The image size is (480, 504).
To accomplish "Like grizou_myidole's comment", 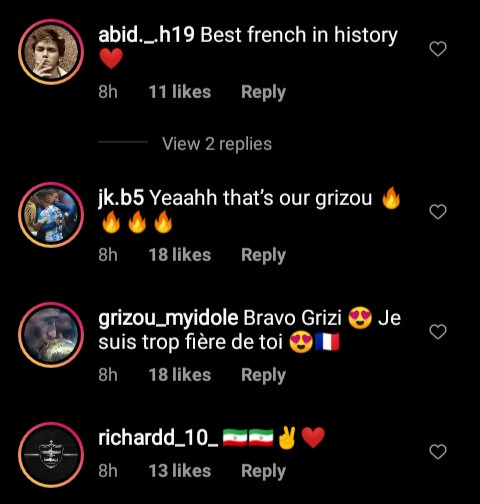I will [x=438, y=332].
